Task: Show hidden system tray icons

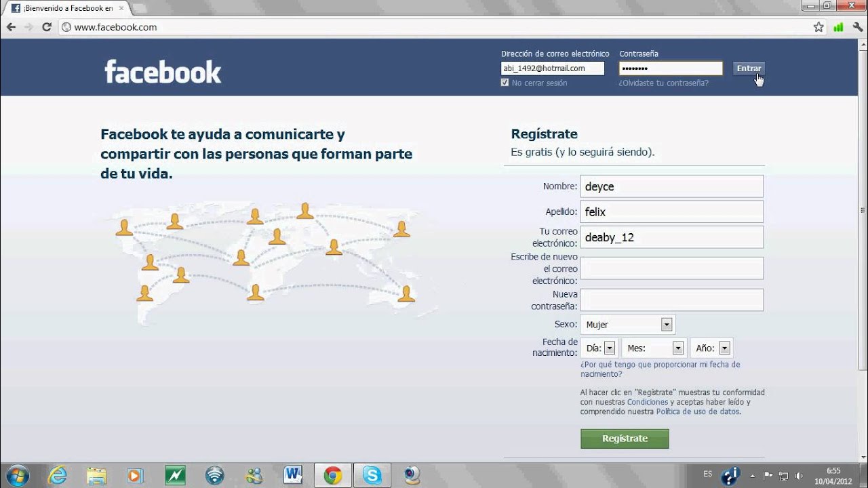Action: [753, 475]
